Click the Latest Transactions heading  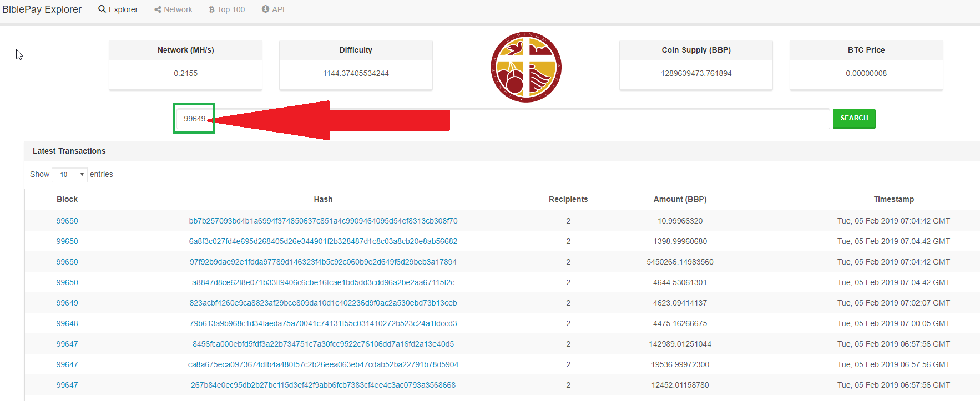coord(69,151)
